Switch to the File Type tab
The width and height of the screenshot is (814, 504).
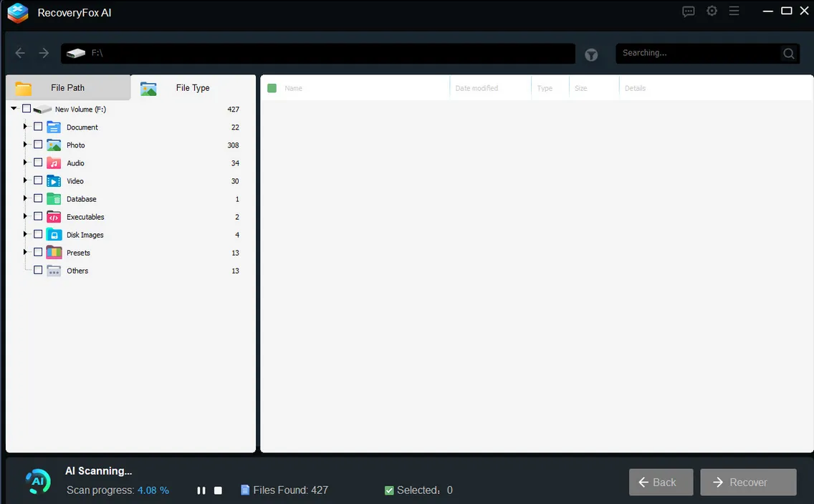pyautogui.click(x=192, y=88)
